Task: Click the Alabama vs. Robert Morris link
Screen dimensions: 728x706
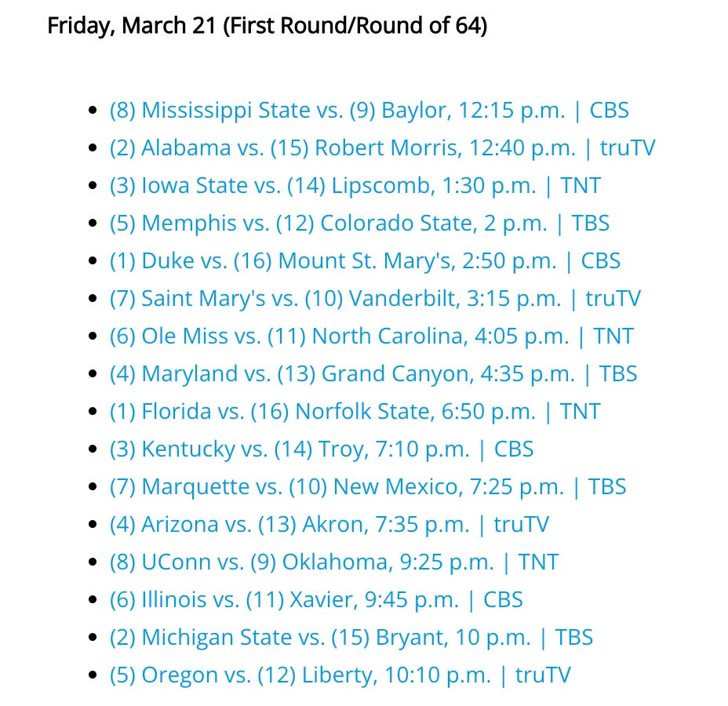Action: (x=382, y=148)
